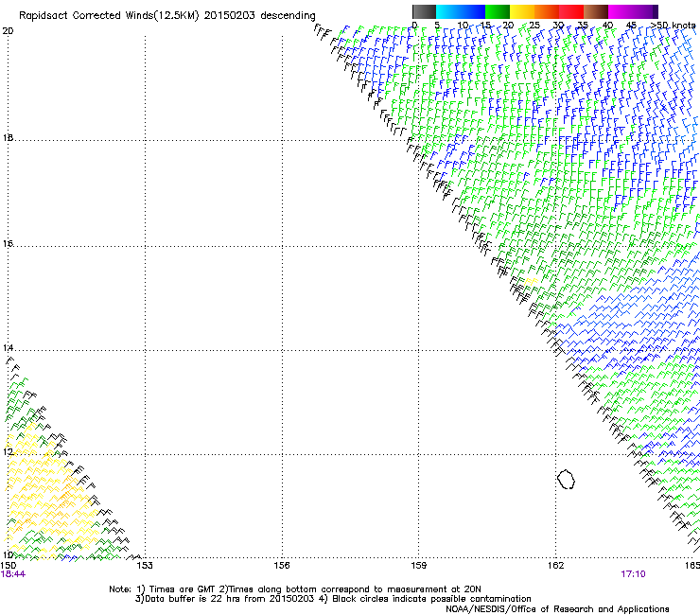The width and height of the screenshot is (700, 615).
Task: Click the purple time stamp "18:44"
Action: (13, 574)
